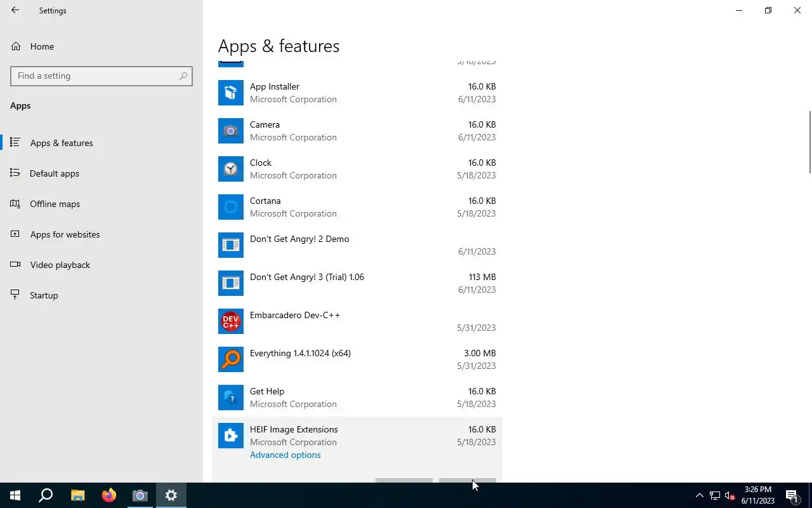Click Don't Get Angry! 3 Trial icon
The image size is (812, 508).
pos(231,283)
